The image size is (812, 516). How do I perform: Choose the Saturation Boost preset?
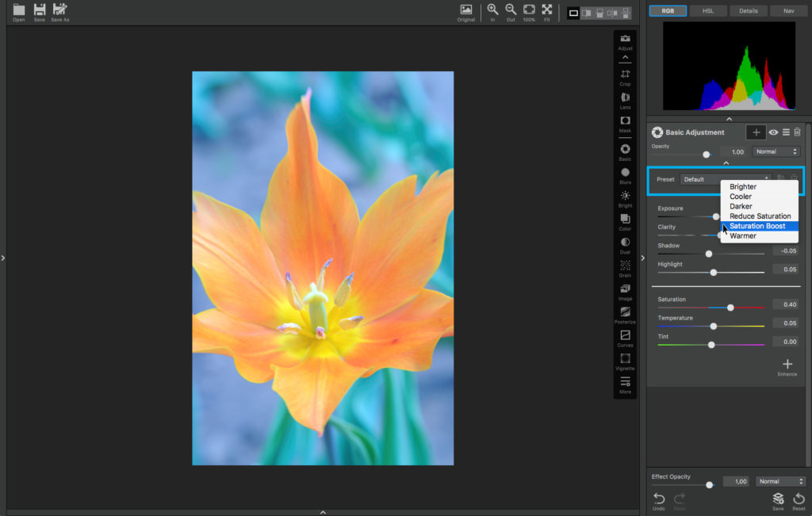[x=759, y=226]
